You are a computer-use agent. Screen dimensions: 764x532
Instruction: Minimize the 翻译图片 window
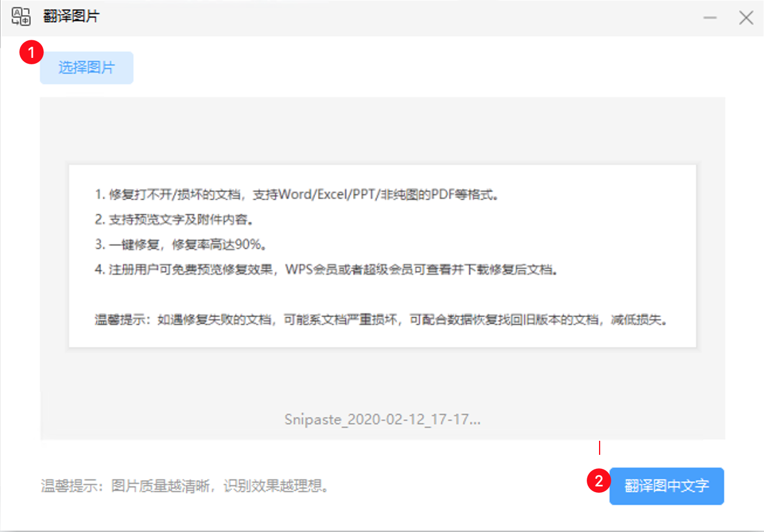(x=710, y=17)
